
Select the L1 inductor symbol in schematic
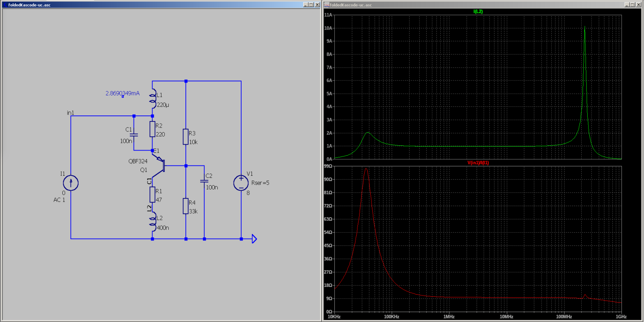tap(152, 98)
